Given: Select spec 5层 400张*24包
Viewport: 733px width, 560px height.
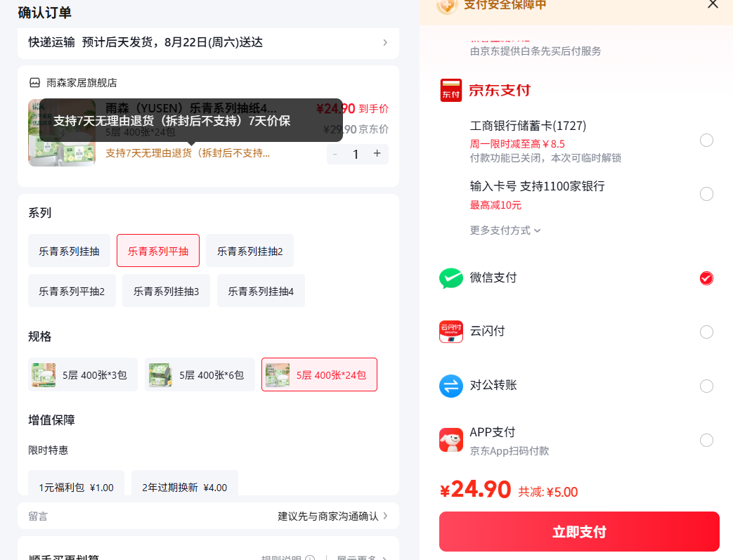Looking at the screenshot, I should click(x=319, y=375).
